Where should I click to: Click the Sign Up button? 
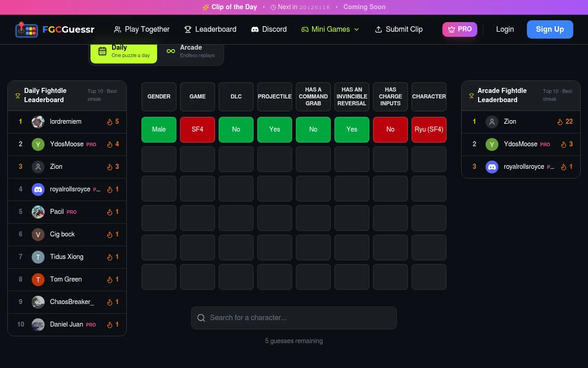(550, 29)
